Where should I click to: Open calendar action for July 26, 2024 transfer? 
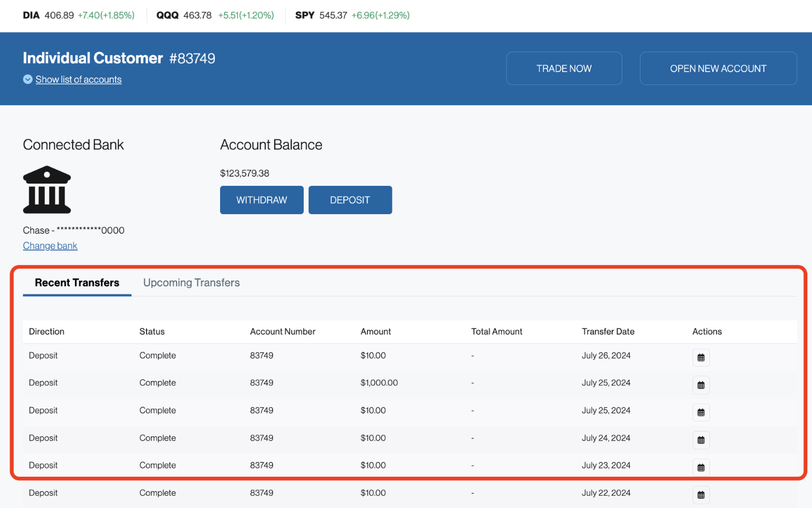click(x=701, y=357)
